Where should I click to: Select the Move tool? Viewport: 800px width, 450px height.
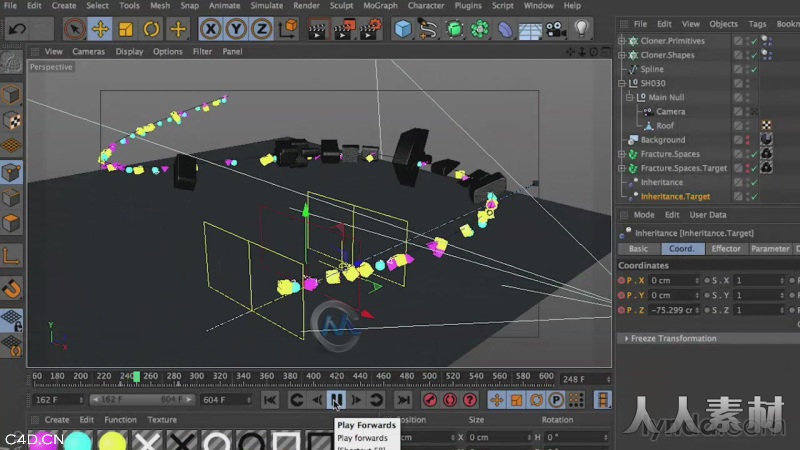pyautogui.click(x=101, y=29)
